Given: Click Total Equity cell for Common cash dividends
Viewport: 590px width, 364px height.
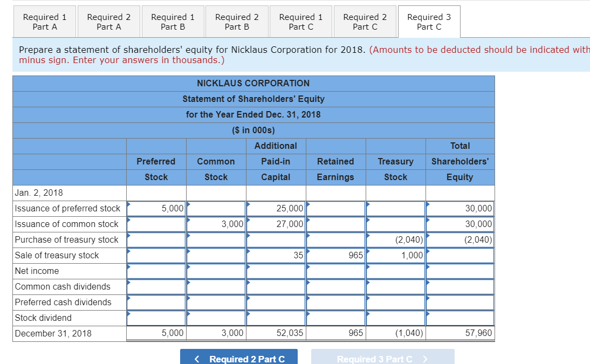Looking at the screenshot, I should pos(460,287).
